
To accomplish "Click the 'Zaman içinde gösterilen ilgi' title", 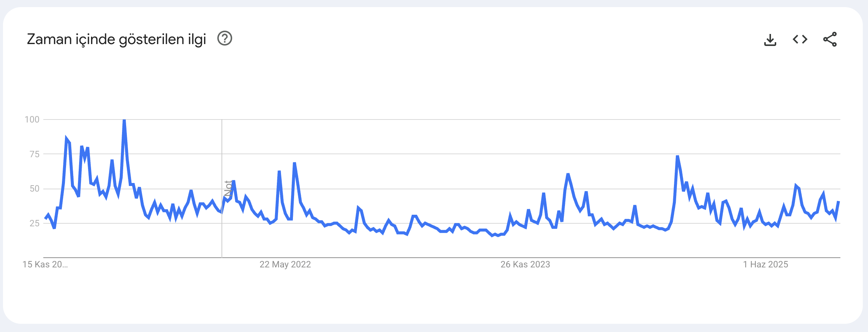I will 116,39.
